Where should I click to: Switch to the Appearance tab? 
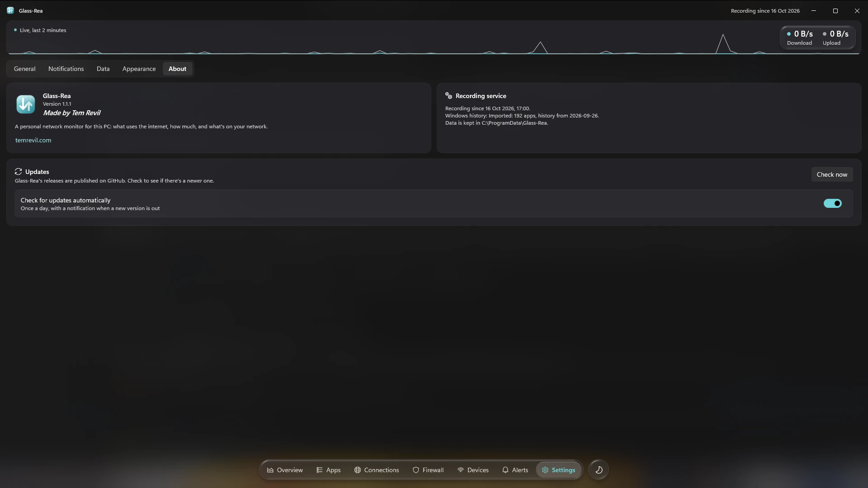click(139, 69)
